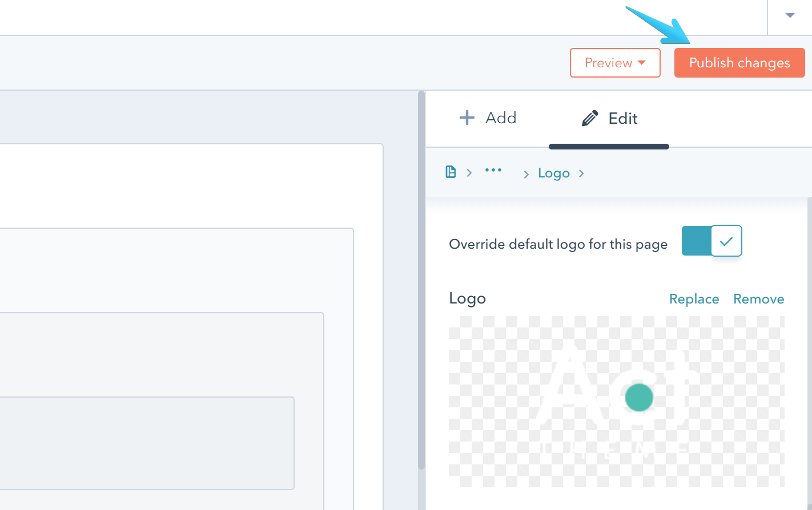Switch to the Add tab
The height and width of the screenshot is (510, 812).
coord(488,118)
